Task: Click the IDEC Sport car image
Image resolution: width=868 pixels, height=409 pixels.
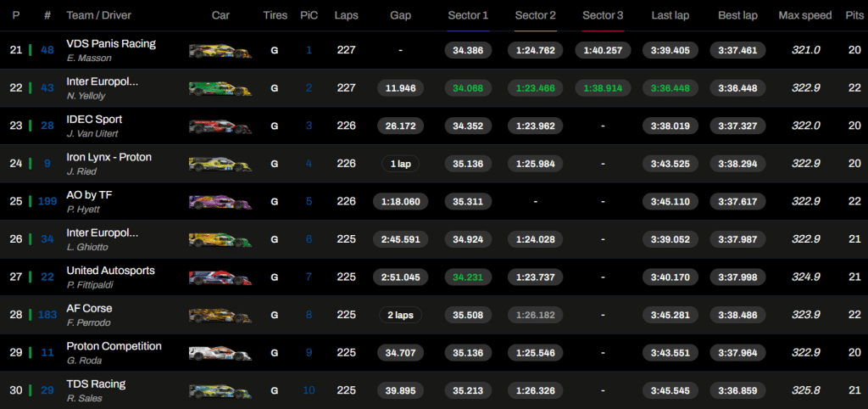Action: point(220,126)
